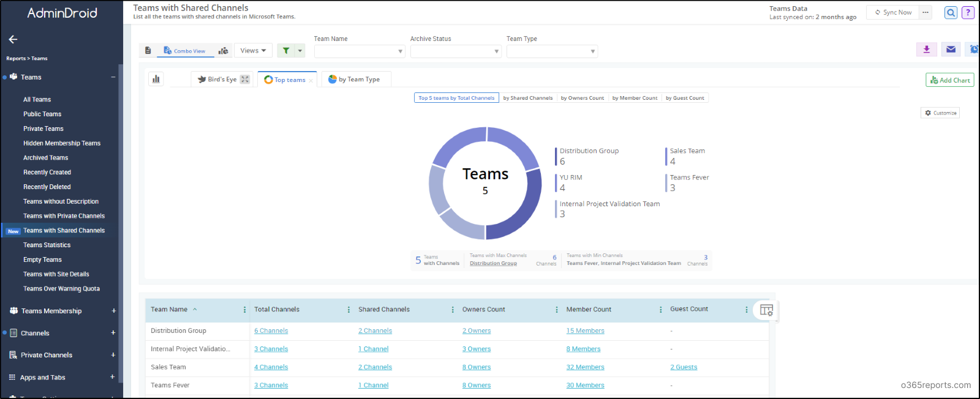Expand the Apps and Tabs section plus
Viewport: 980px width, 399px height.
pyautogui.click(x=112, y=377)
